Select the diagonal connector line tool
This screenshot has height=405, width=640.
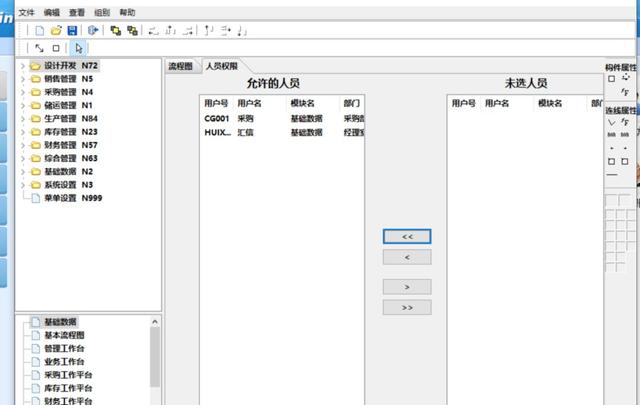pyautogui.click(x=39, y=48)
